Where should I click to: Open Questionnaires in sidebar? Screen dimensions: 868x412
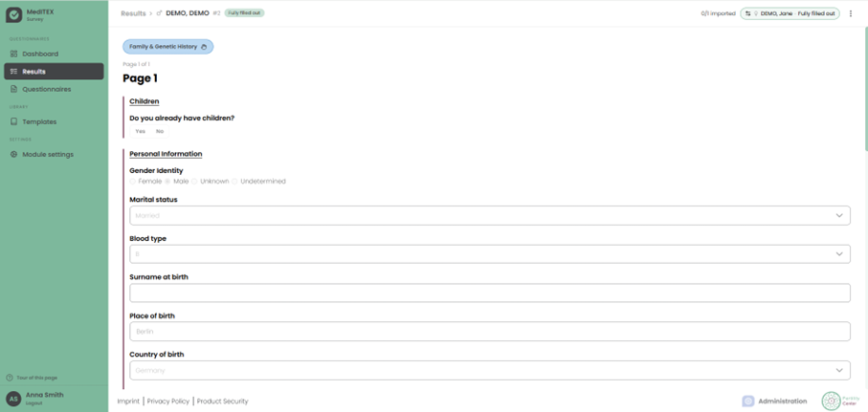point(54,89)
